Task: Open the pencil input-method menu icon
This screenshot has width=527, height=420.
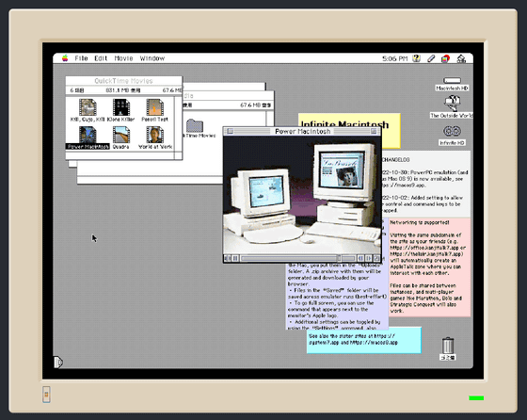Action: tap(431, 58)
